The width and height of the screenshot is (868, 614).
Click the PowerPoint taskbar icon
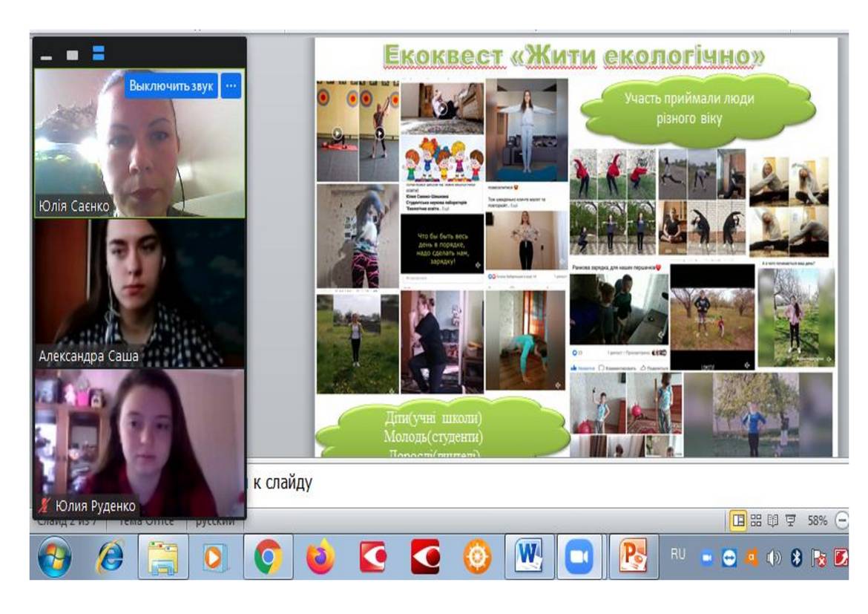[x=635, y=558]
